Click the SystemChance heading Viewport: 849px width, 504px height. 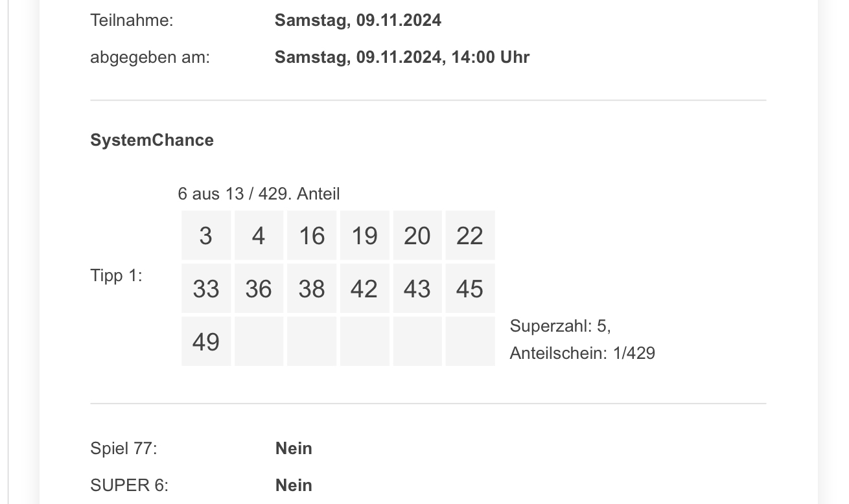152,140
